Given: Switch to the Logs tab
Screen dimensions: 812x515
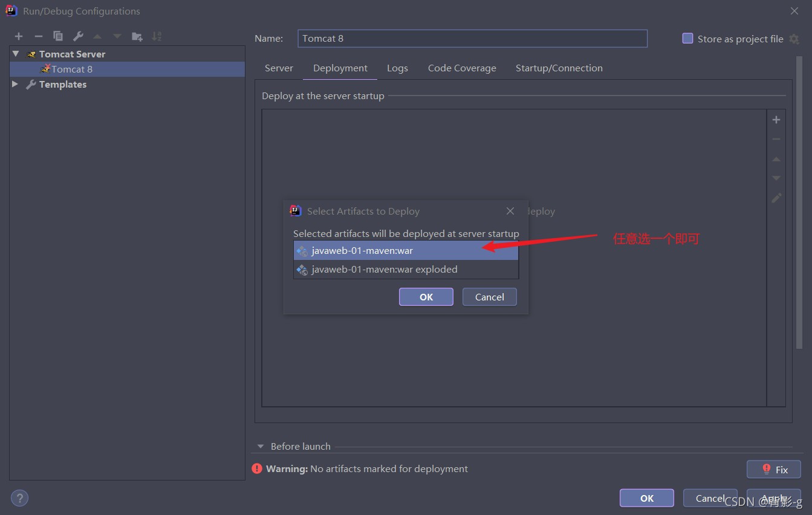Looking at the screenshot, I should (397, 68).
